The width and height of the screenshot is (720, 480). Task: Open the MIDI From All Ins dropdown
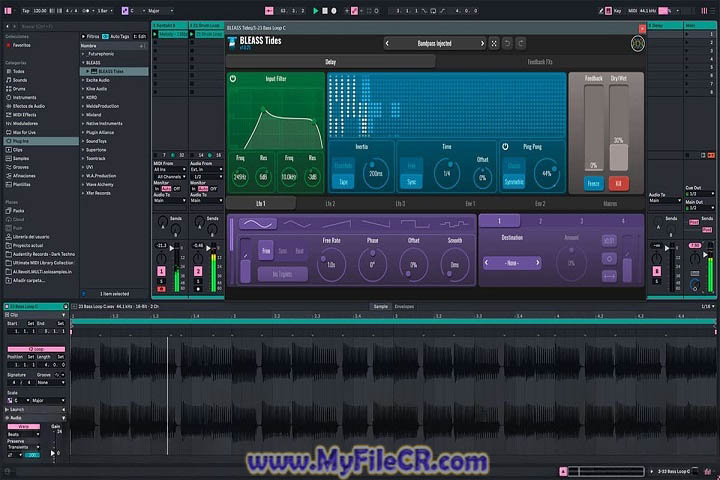tap(169, 169)
